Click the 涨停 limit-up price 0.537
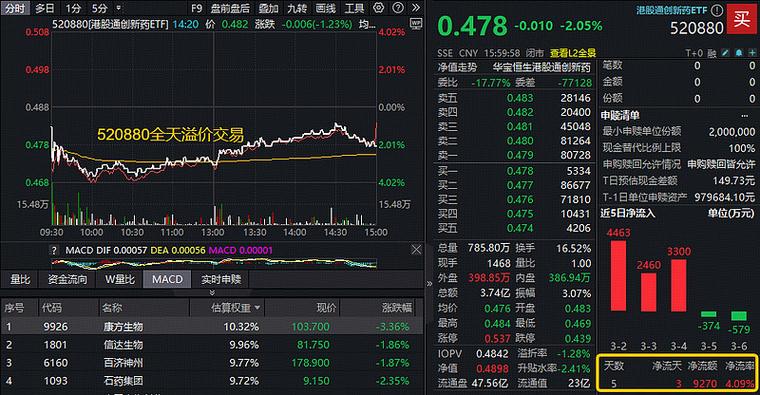 pos(497,338)
